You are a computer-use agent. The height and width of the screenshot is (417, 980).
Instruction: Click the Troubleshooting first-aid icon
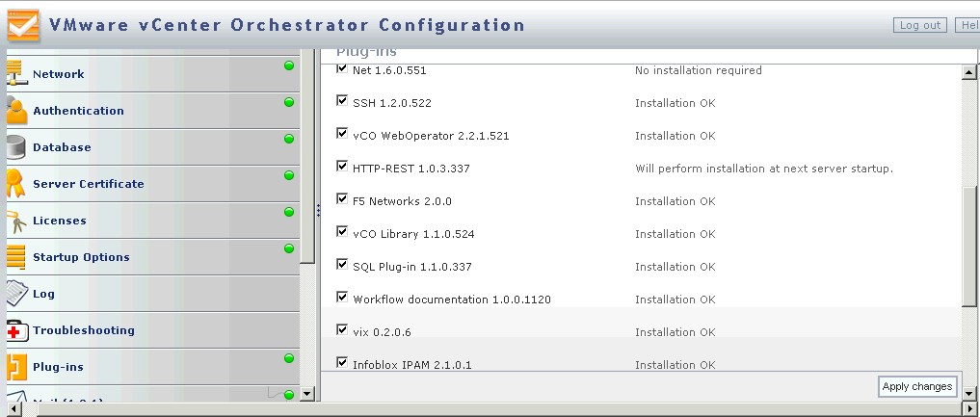(16, 330)
